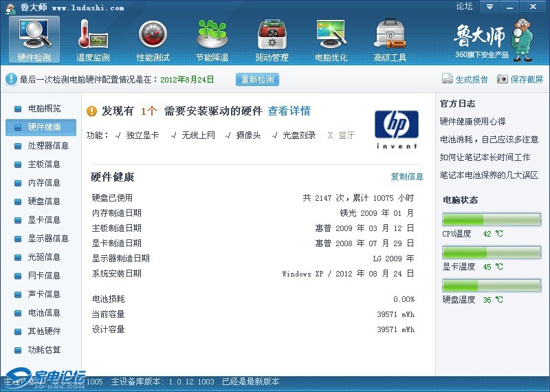
Task: Open 笔记本电池保养的几大误区 article
Action: coord(489,175)
